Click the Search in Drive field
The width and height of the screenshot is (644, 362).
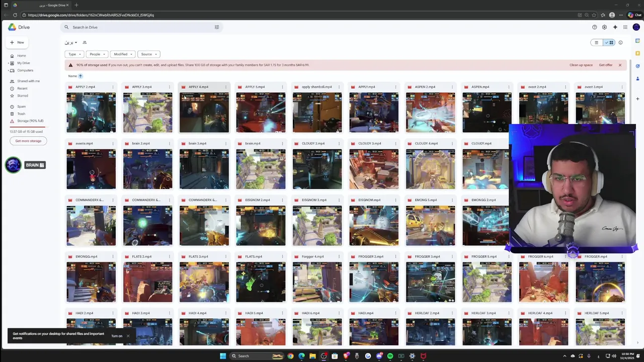142,27
